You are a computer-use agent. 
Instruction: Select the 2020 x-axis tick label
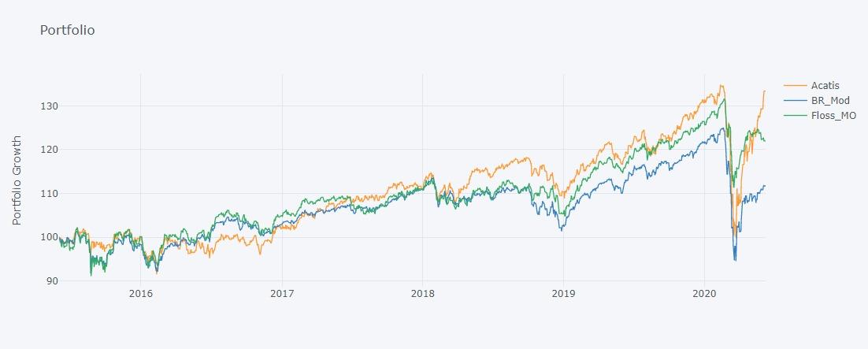point(704,294)
